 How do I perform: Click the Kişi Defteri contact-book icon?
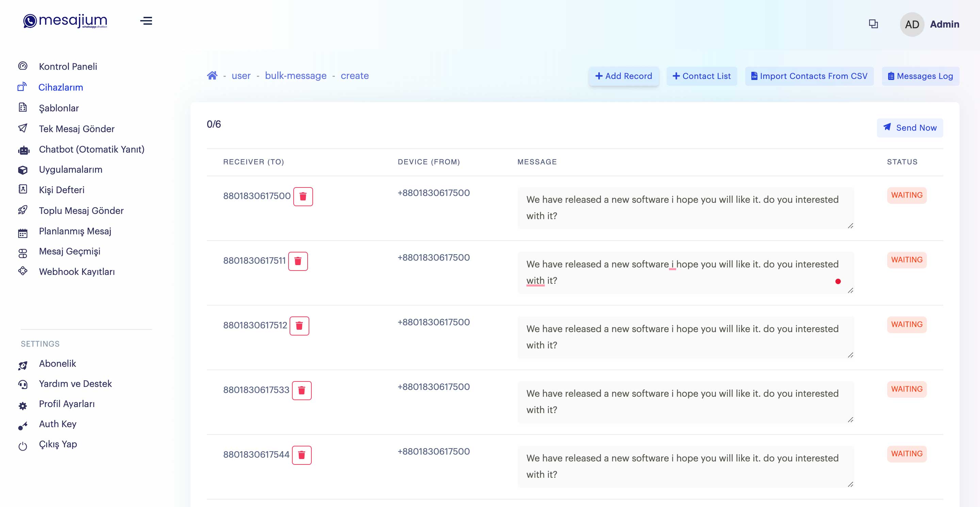pyautogui.click(x=23, y=189)
